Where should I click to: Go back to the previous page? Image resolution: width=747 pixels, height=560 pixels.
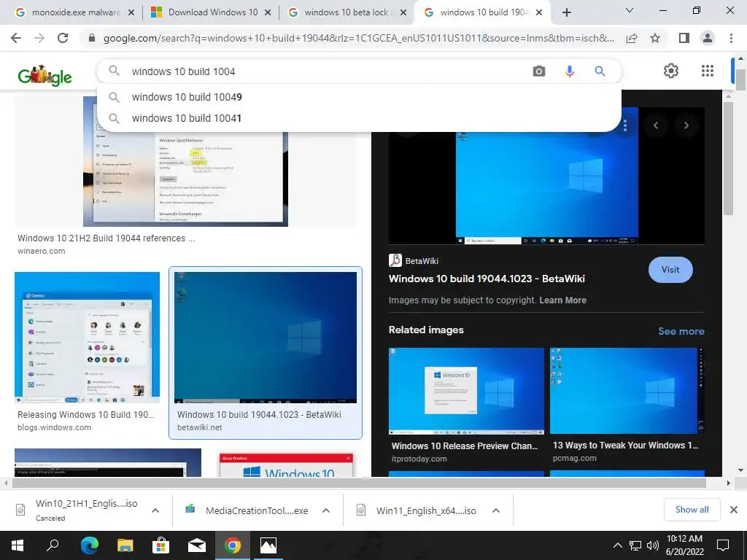16,38
